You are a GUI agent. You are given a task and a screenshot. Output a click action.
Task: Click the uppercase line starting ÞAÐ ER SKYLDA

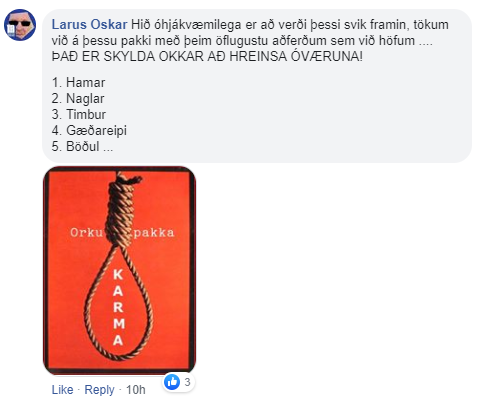click(207, 56)
